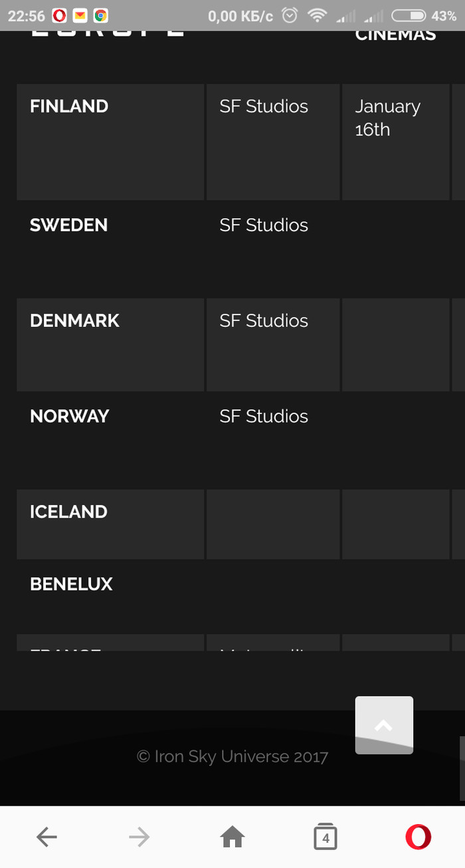Tap the browser forward arrow
Viewport: 465px width, 868px height.
point(139,837)
